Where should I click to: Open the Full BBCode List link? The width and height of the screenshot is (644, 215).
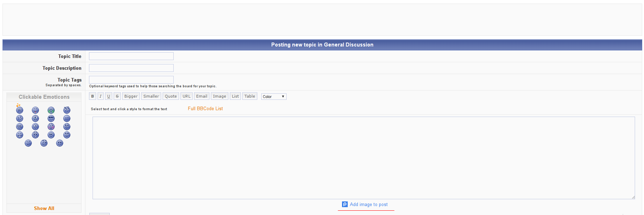(205, 109)
